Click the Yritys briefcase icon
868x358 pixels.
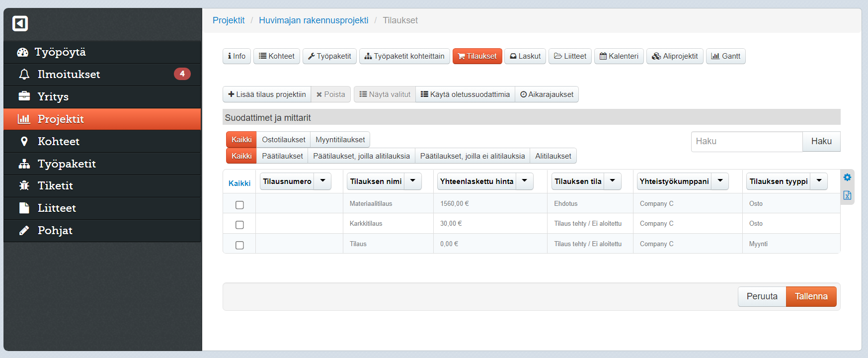coord(24,96)
